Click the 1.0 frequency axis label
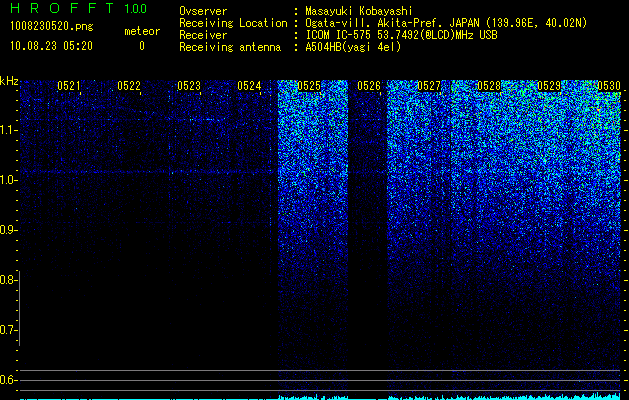The image size is (629, 400). [x=7, y=180]
